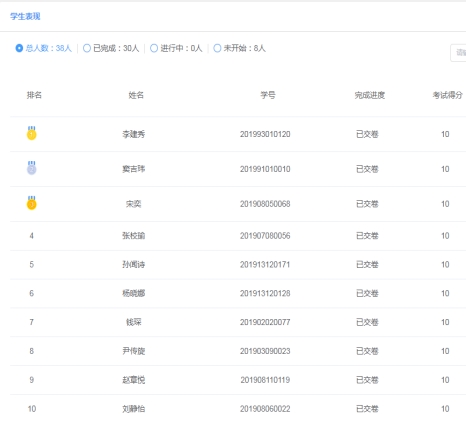Select student ID 201913120171

click(265, 265)
